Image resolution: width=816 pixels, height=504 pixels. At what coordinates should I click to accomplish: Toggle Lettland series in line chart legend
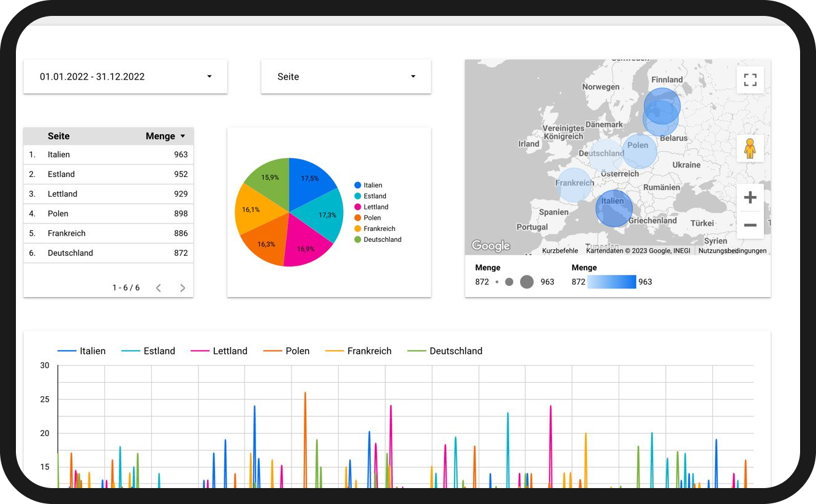(x=219, y=351)
